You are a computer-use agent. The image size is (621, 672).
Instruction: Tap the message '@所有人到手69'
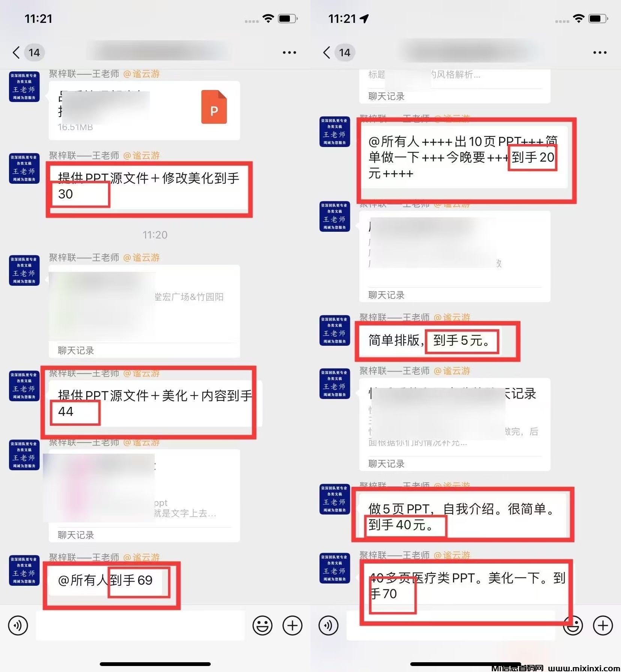(x=106, y=580)
